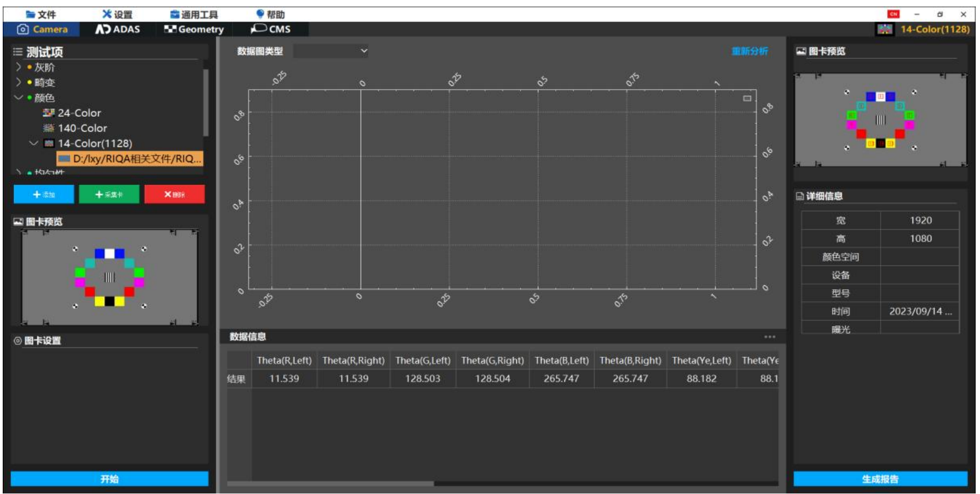
Task: Click the red 删除 button
Action: click(x=174, y=195)
